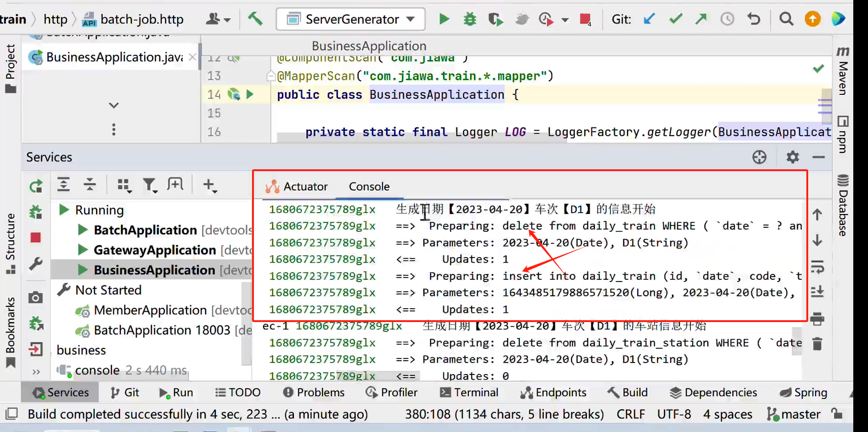Click Git push green arrow icon
Image resolution: width=868 pixels, height=432 pixels.
[701, 19]
